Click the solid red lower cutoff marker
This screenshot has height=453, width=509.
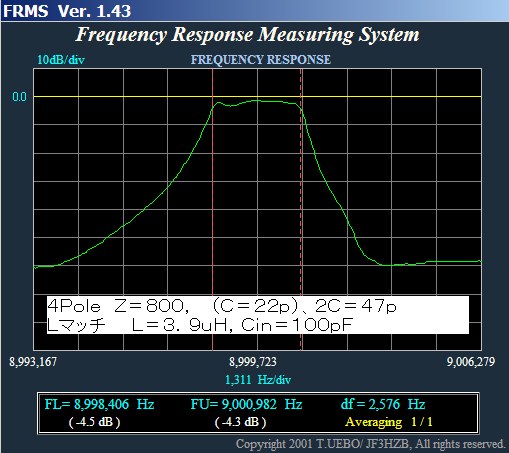tap(213, 210)
